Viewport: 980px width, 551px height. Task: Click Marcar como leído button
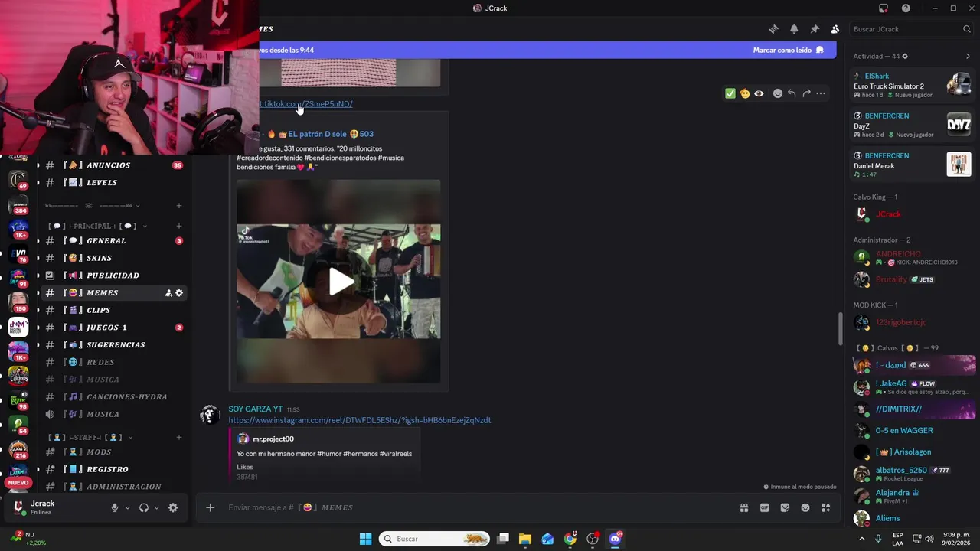coord(788,50)
